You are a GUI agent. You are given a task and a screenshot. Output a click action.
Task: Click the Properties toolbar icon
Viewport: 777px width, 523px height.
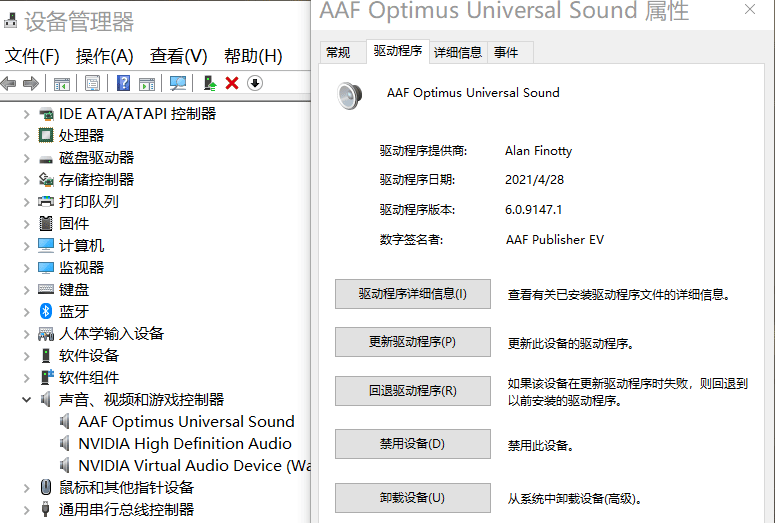pyautogui.click(x=93, y=83)
